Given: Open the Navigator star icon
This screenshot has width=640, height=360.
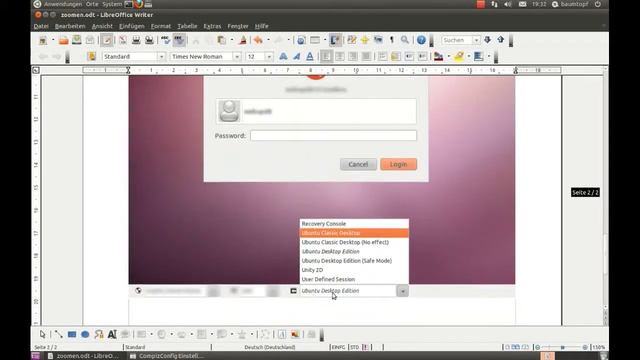Looking at the screenshot, I should [364, 40].
